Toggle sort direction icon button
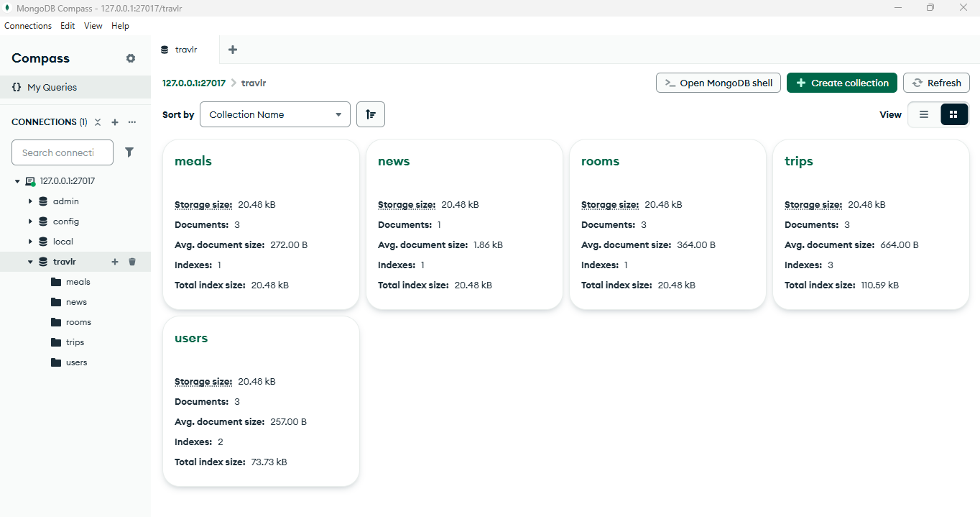The width and height of the screenshot is (980, 517). (x=371, y=114)
